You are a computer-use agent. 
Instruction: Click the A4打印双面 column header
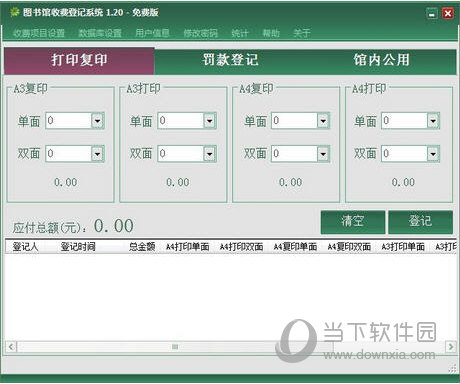tap(242, 247)
